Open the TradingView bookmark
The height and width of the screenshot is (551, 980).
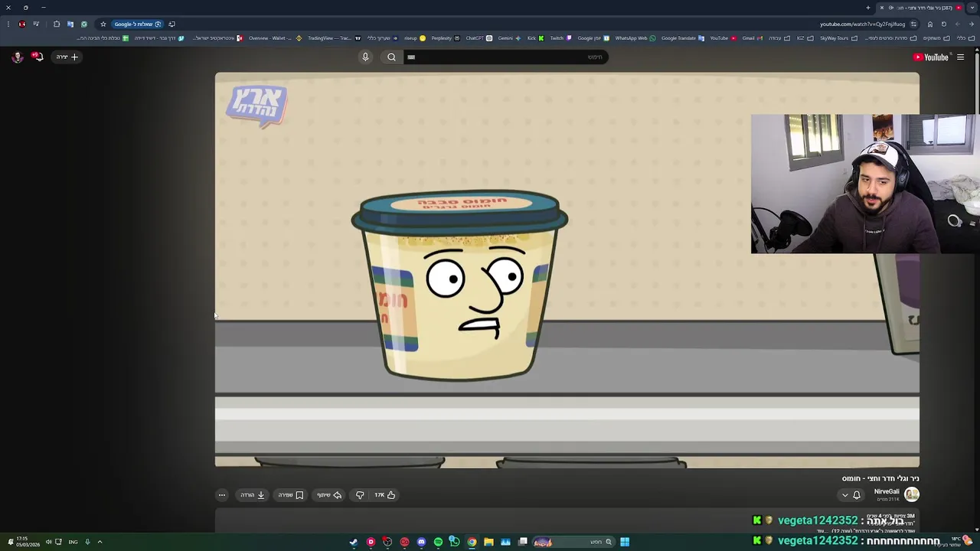[x=334, y=38]
